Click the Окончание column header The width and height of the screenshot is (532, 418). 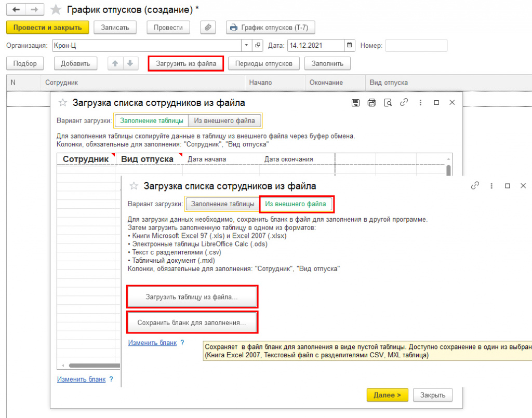click(335, 83)
